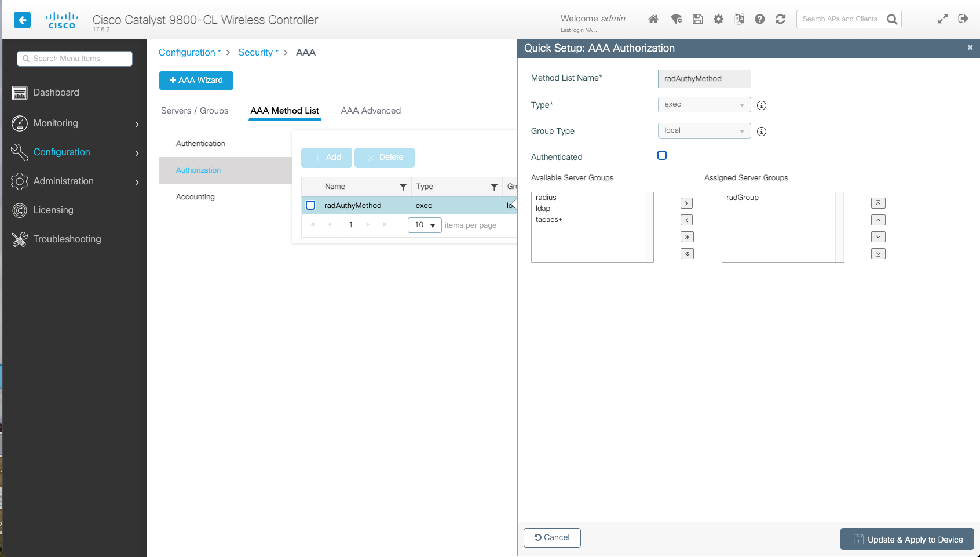980x557 pixels.
Task: Select radGroup in Assigned Server Groups
Action: (743, 198)
